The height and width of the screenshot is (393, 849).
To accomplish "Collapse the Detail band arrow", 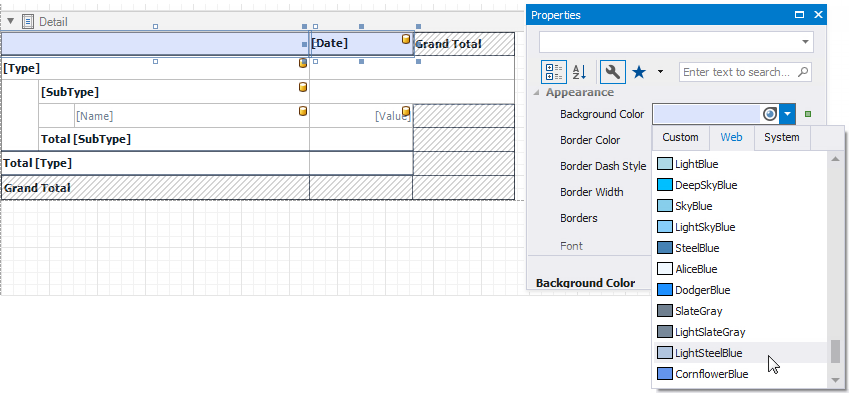I will pyautogui.click(x=10, y=22).
